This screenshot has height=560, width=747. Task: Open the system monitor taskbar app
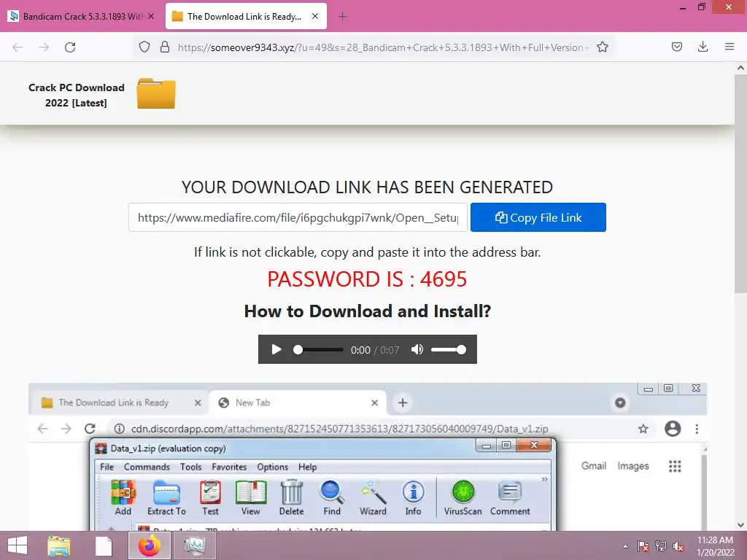pyautogui.click(x=194, y=545)
